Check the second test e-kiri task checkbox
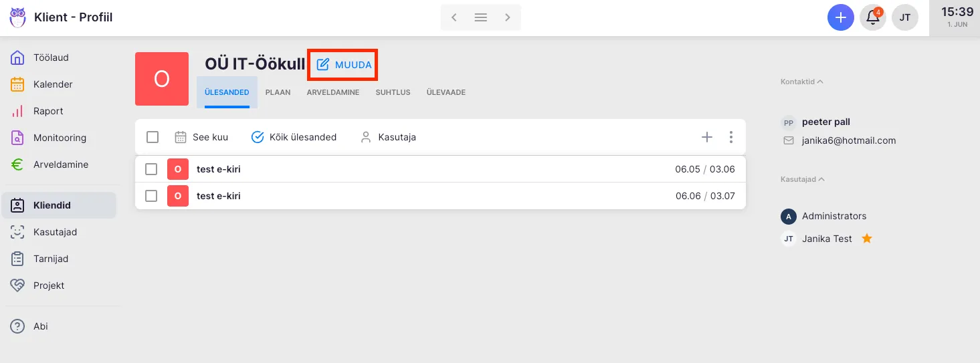The height and width of the screenshot is (363, 980). tap(151, 196)
